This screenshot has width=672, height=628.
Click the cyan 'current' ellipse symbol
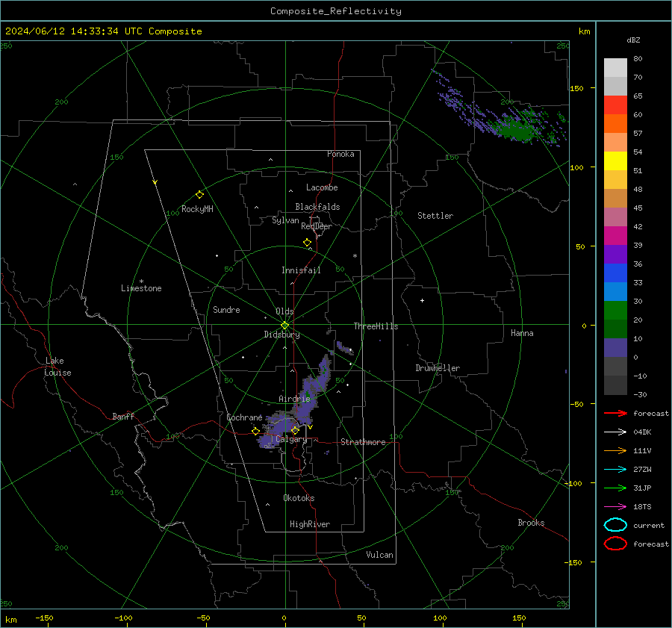click(615, 525)
